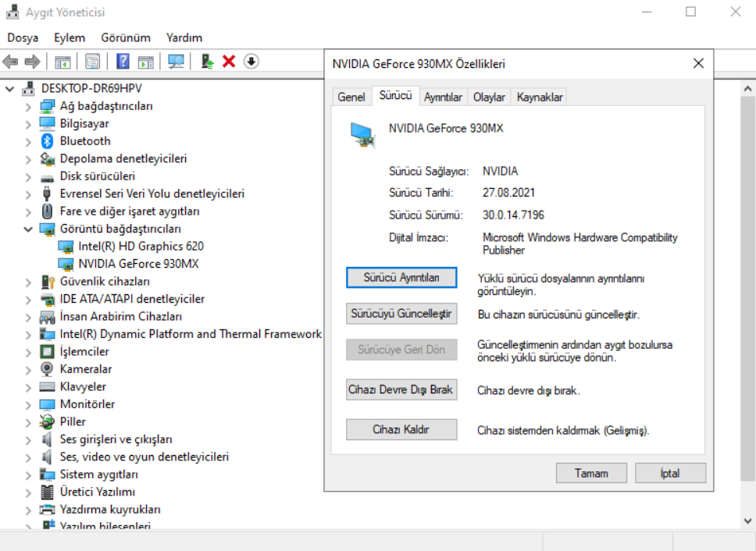Screen dimensions: 756x551
Task: Toggle the console tree toolbar icon
Action: pyautogui.click(x=62, y=62)
